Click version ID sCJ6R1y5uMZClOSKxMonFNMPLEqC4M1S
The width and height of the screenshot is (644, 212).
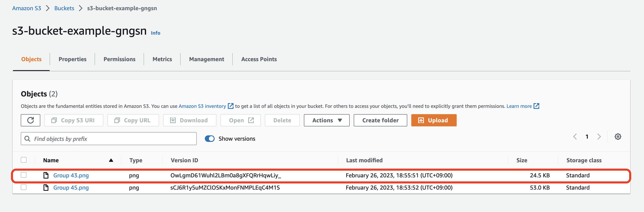pos(225,188)
